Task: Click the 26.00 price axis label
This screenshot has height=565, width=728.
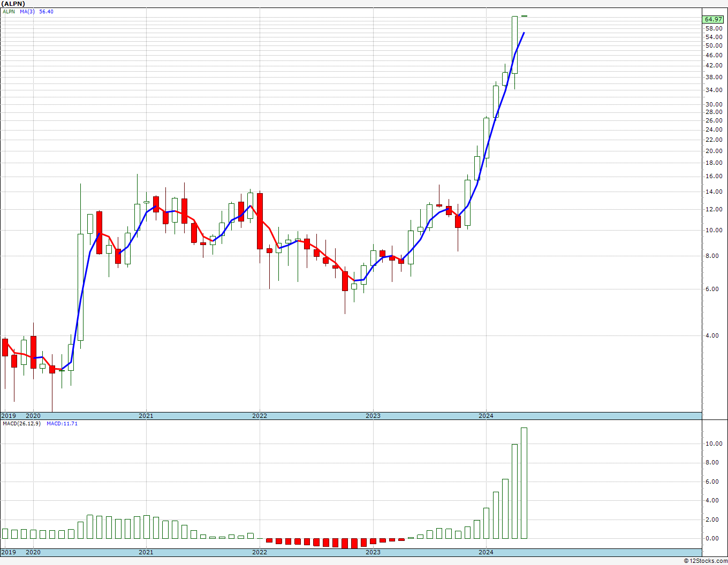Action: coord(714,121)
